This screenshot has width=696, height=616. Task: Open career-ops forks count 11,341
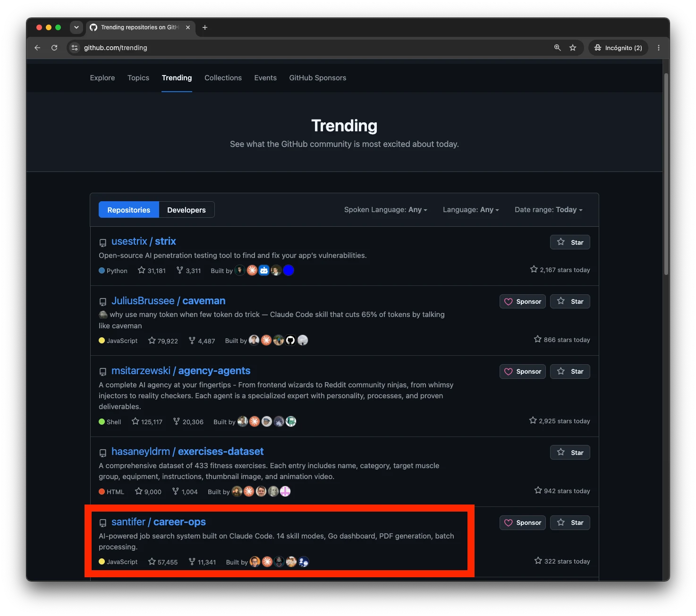(x=202, y=562)
